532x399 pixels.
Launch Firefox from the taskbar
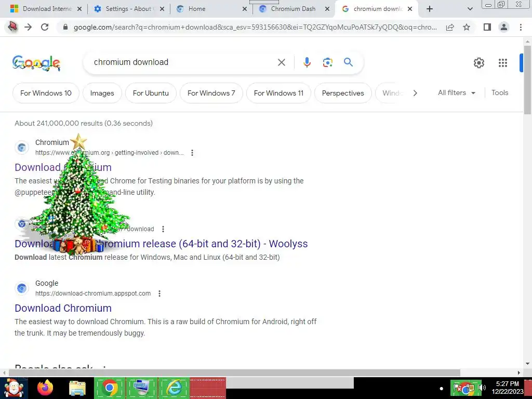click(45, 388)
